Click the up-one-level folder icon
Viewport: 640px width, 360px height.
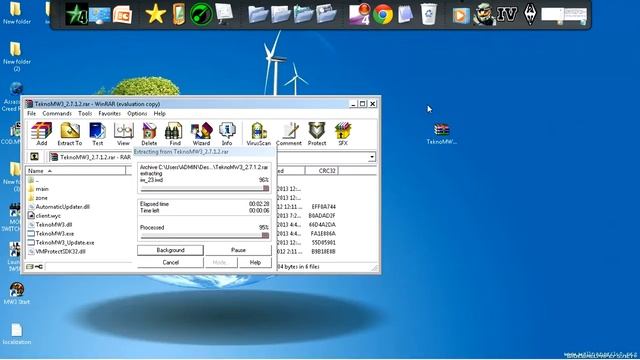34,157
